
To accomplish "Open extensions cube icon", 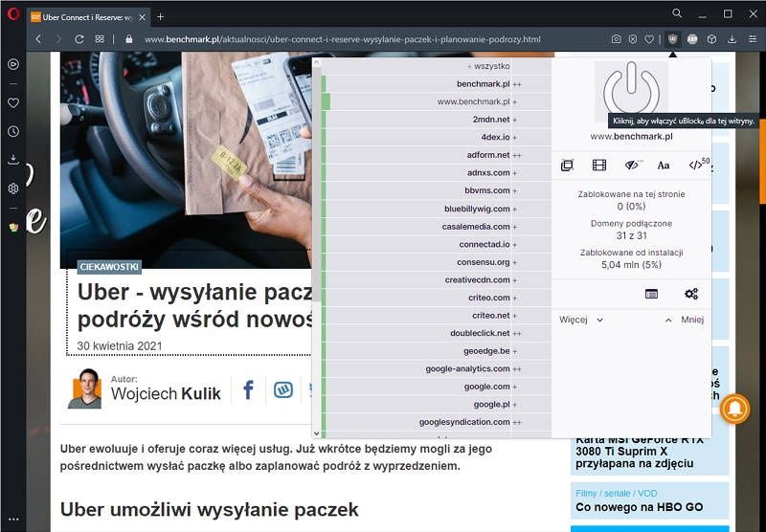I will (x=711, y=39).
